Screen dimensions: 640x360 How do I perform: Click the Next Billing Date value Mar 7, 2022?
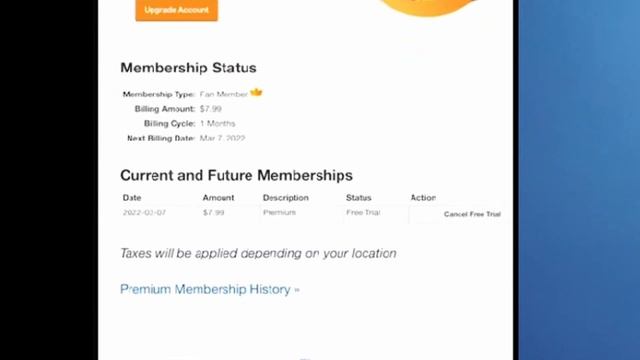click(x=222, y=138)
